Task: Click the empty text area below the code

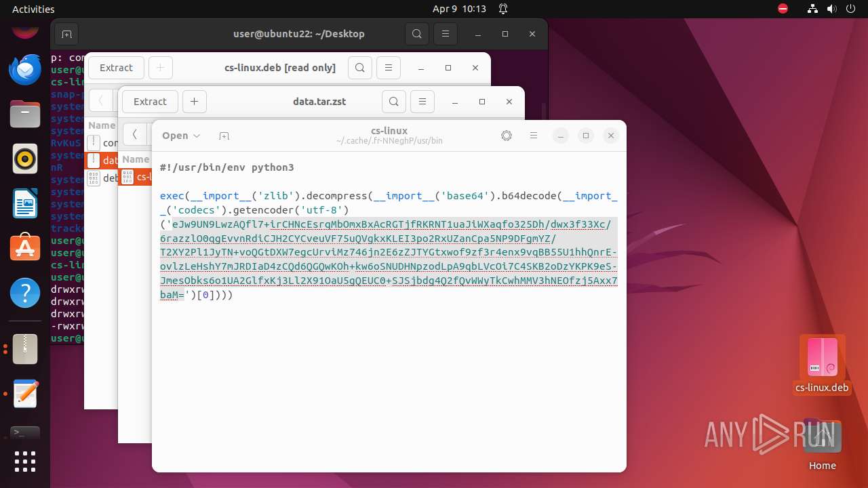Action: point(389,386)
